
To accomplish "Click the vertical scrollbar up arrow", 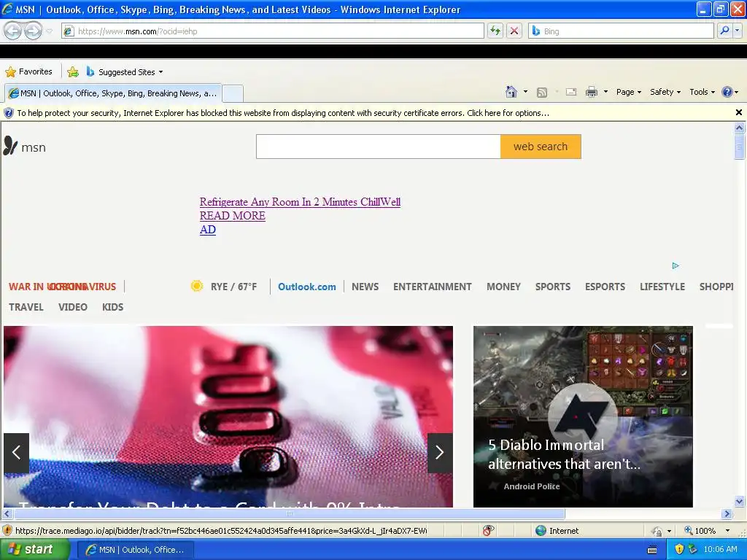I will 739,128.
